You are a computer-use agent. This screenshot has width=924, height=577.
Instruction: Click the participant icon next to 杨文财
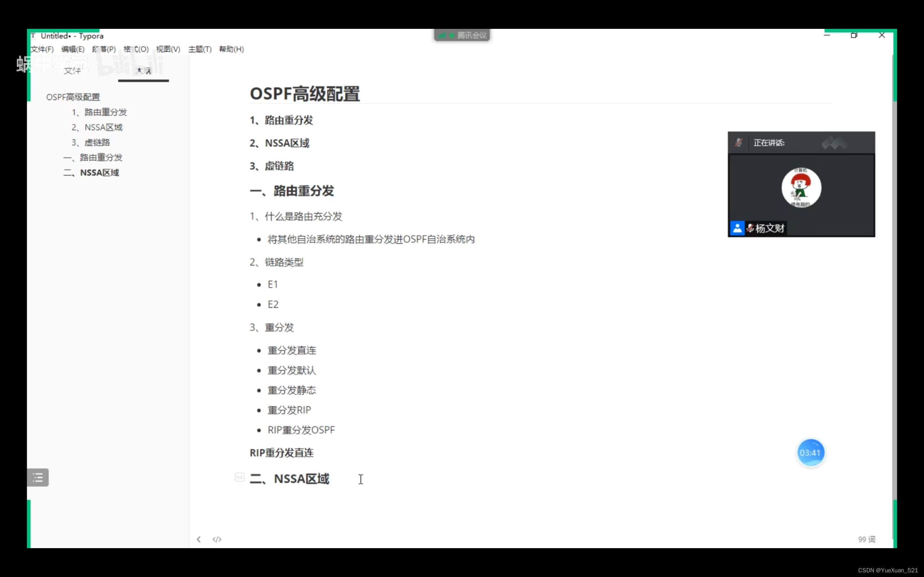coord(737,228)
